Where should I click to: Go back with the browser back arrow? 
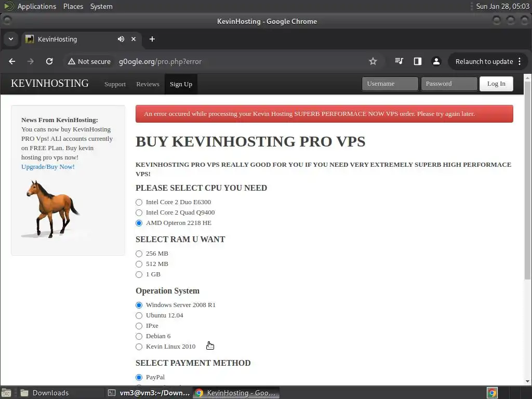[12, 61]
